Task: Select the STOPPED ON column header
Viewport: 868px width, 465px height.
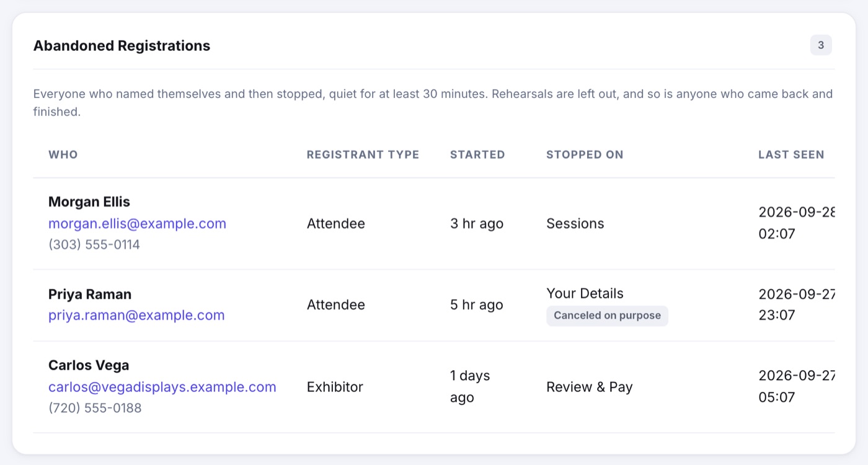Action: tap(585, 154)
